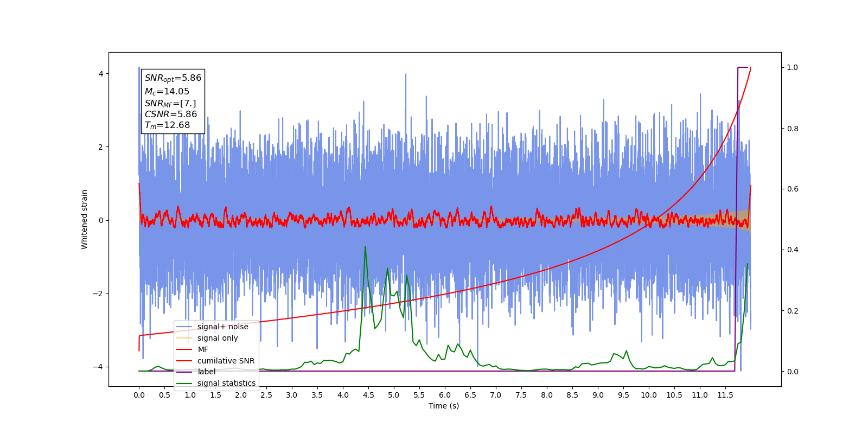The width and height of the screenshot is (868, 434).
Task: Click the 11.5 tick on time axis
Action: [725, 395]
